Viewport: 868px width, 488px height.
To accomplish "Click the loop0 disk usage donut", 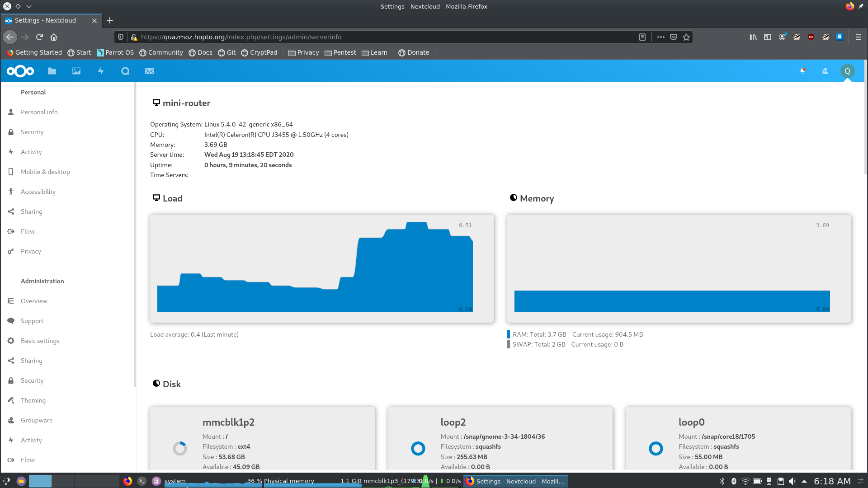I will tap(656, 448).
